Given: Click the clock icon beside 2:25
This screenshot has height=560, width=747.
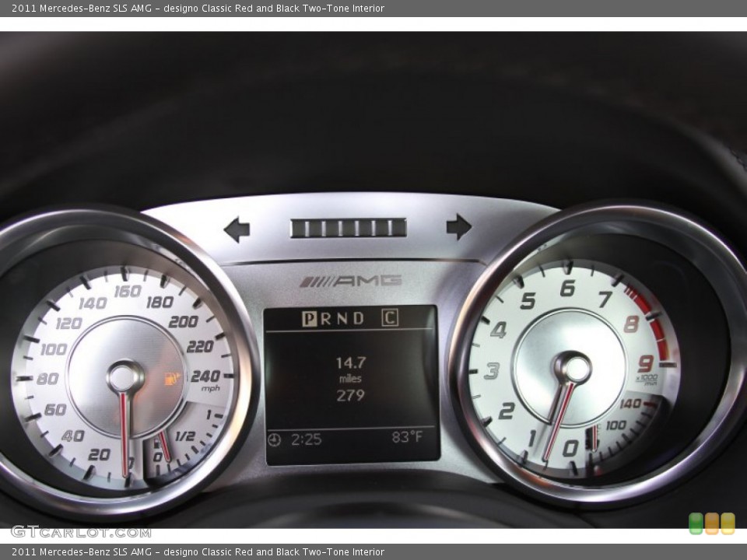Looking at the screenshot, I should (274, 439).
